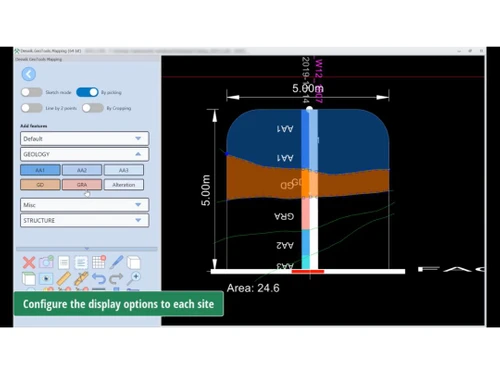
Task: Collapse the GEOLOGY section
Action: [84, 154]
